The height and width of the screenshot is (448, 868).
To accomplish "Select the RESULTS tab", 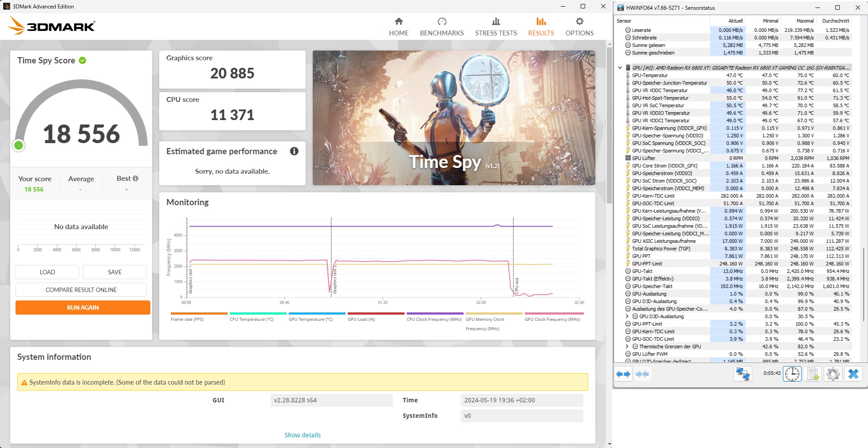I will pyautogui.click(x=541, y=27).
